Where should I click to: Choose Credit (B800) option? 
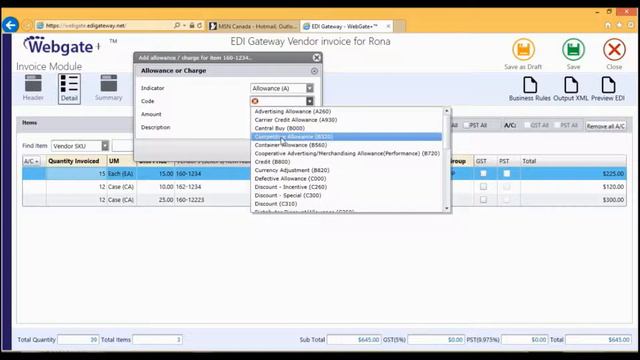point(346,162)
